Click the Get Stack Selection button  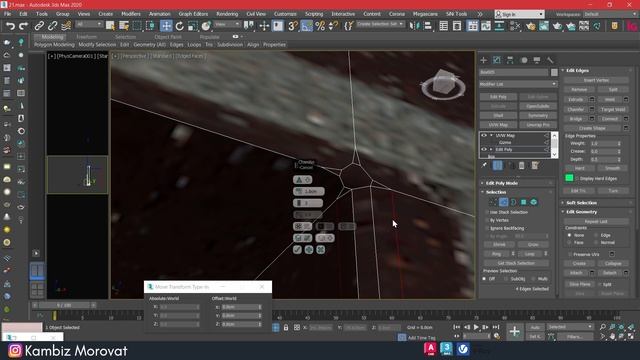(516, 263)
